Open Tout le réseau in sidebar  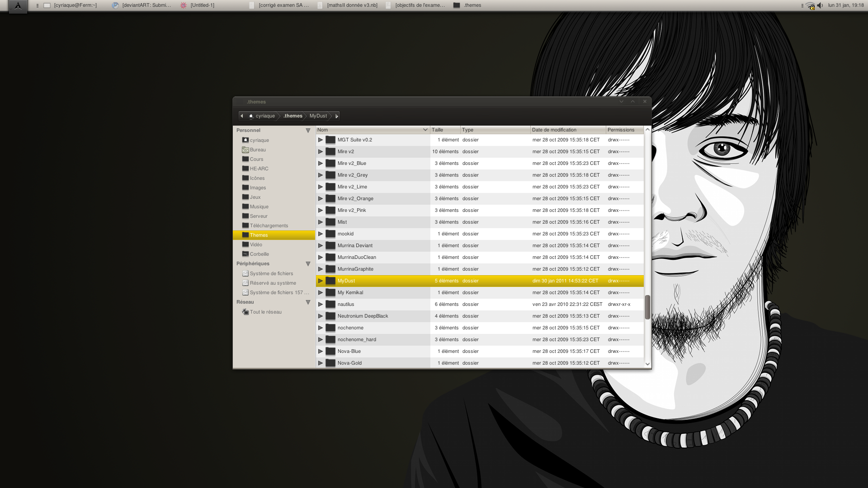[x=274, y=312]
